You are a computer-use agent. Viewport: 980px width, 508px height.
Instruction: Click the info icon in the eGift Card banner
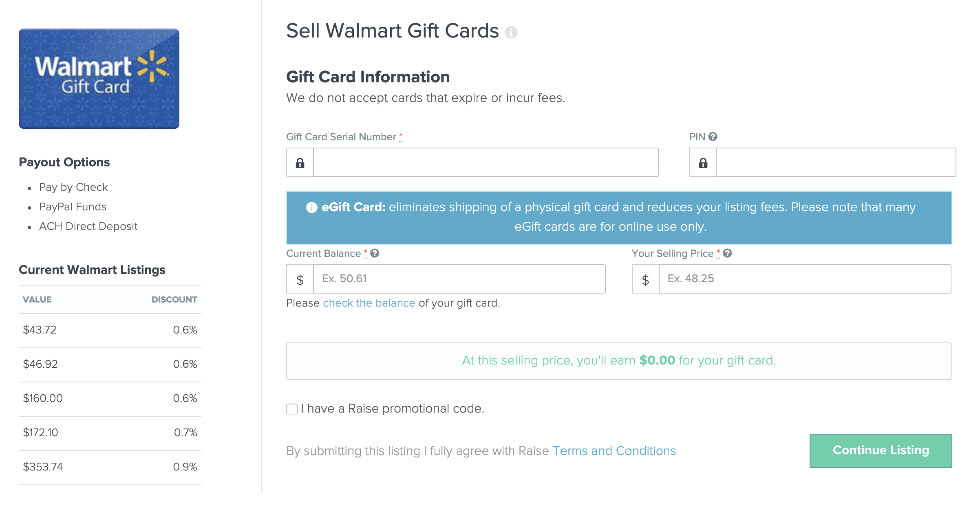[311, 208]
